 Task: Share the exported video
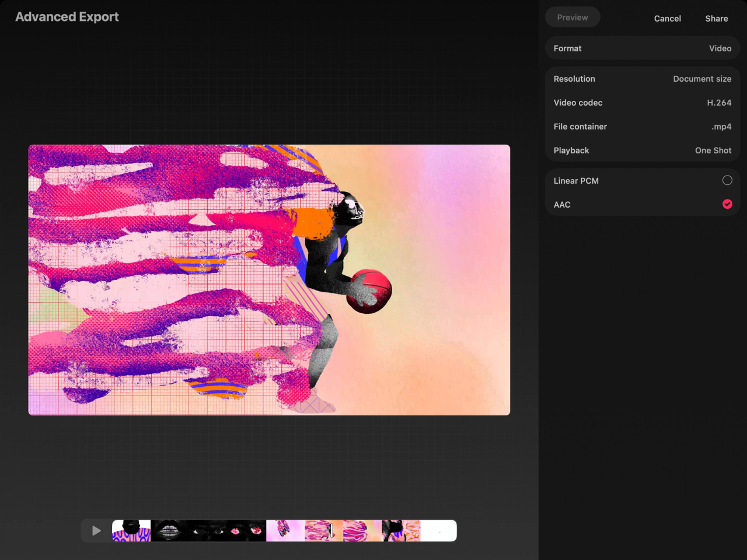pos(716,18)
